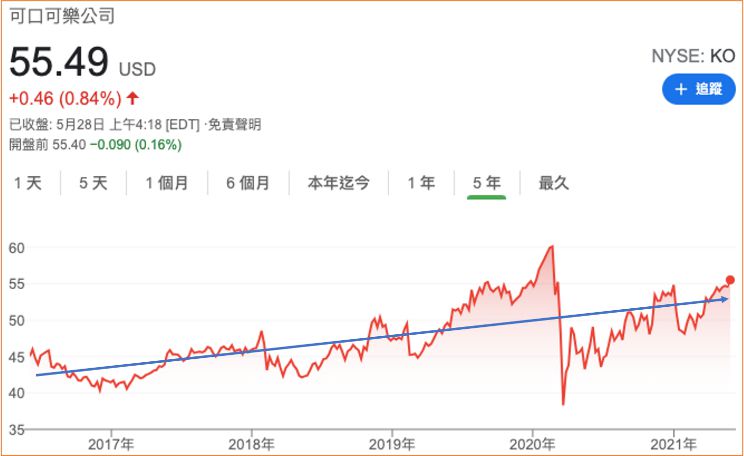This screenshot has width=744, height=456.
Task: Select the 5 年 range tab
Action: (x=487, y=183)
